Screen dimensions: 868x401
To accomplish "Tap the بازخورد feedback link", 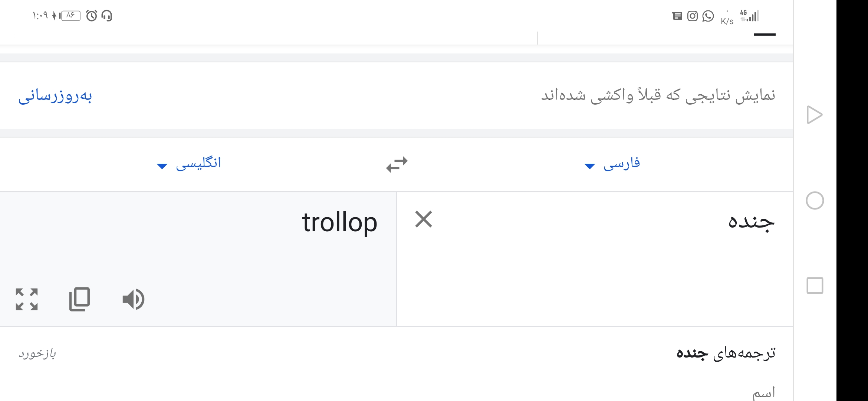I will [37, 353].
